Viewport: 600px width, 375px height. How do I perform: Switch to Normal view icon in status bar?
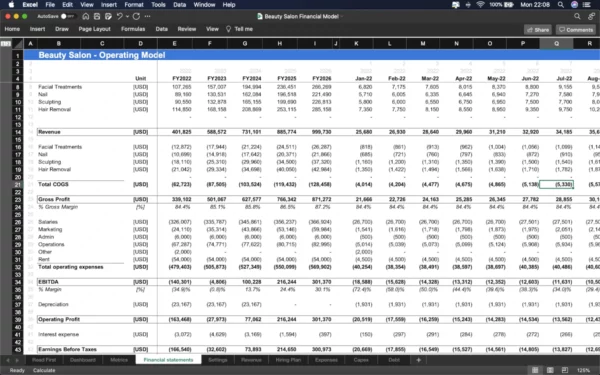[x=535, y=370]
